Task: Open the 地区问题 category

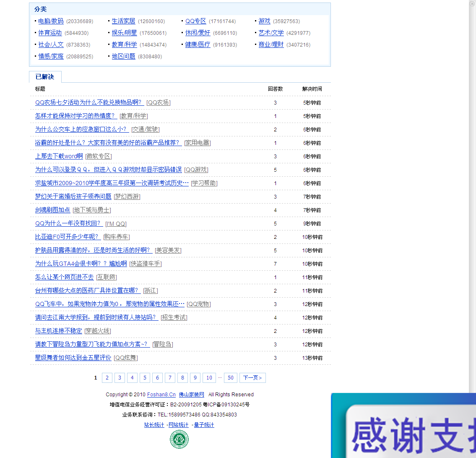Action: [x=124, y=57]
